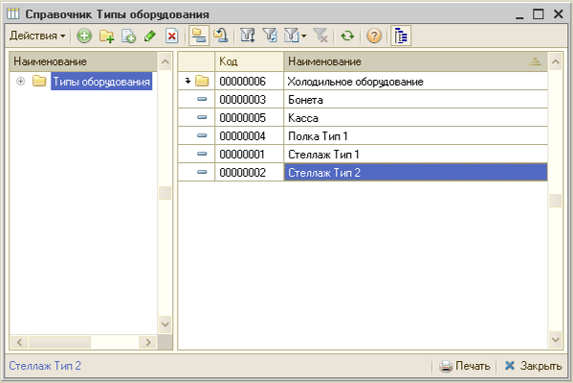This screenshot has width=573, height=383.
Task: Select the Бонета row
Action: point(363,99)
